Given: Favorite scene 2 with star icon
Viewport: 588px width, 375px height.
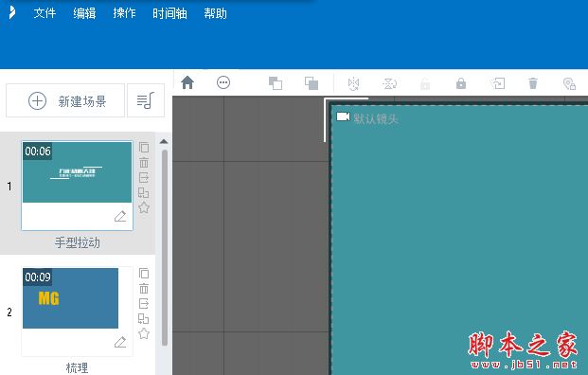Looking at the screenshot, I should [144, 333].
